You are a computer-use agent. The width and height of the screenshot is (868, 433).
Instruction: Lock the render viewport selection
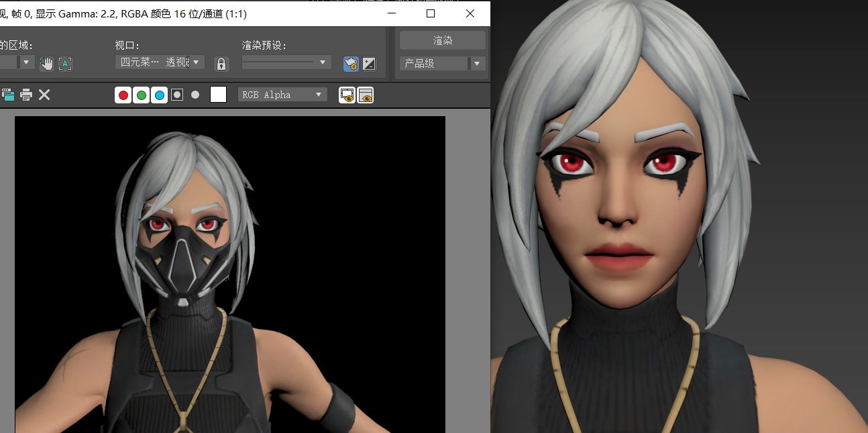[221, 64]
